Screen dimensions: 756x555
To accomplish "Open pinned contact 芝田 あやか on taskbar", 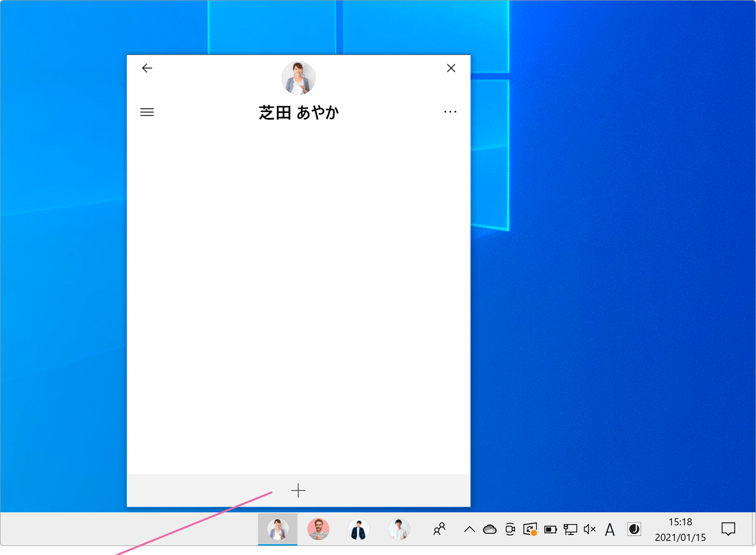I will click(x=278, y=529).
